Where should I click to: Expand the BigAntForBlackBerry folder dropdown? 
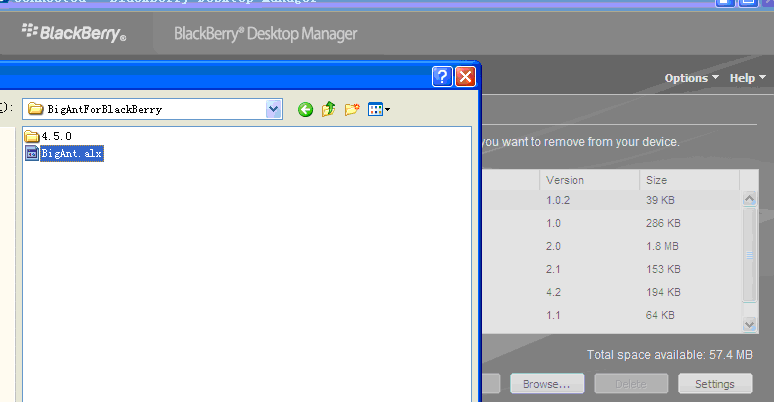[x=273, y=109]
